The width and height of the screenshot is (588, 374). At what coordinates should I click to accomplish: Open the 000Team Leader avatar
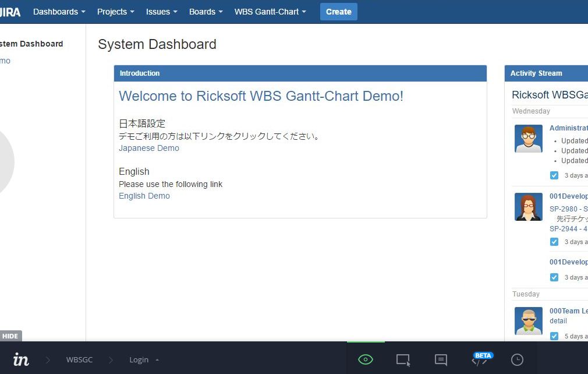pyautogui.click(x=529, y=321)
